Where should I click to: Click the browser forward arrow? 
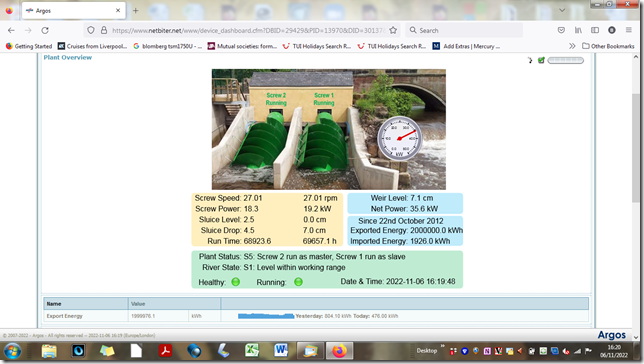(28, 30)
